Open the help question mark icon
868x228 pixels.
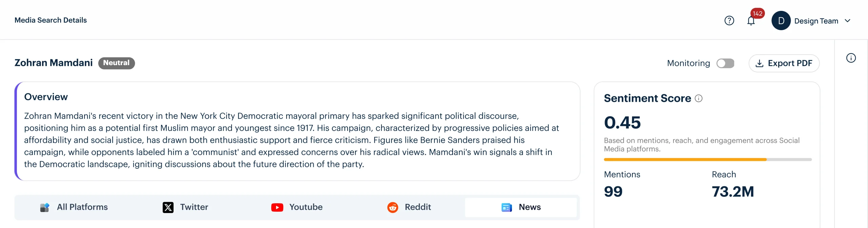click(729, 21)
